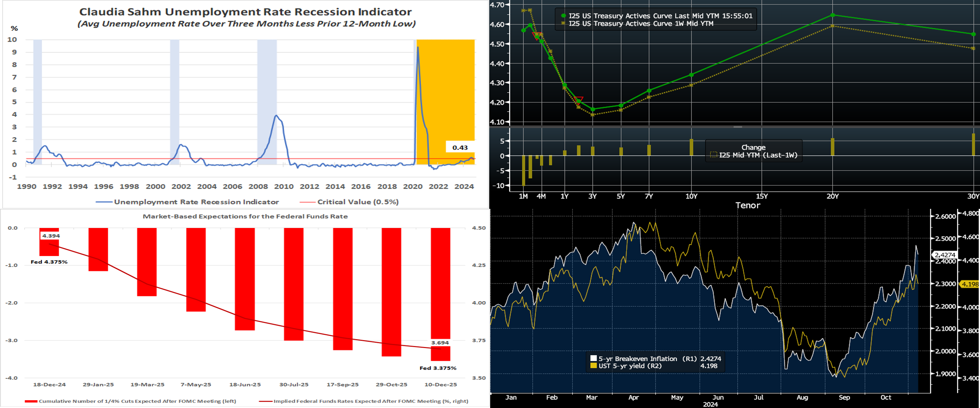Click the green 20Y data point on the curve
Viewport: 980px width, 408px height.
[833, 15]
